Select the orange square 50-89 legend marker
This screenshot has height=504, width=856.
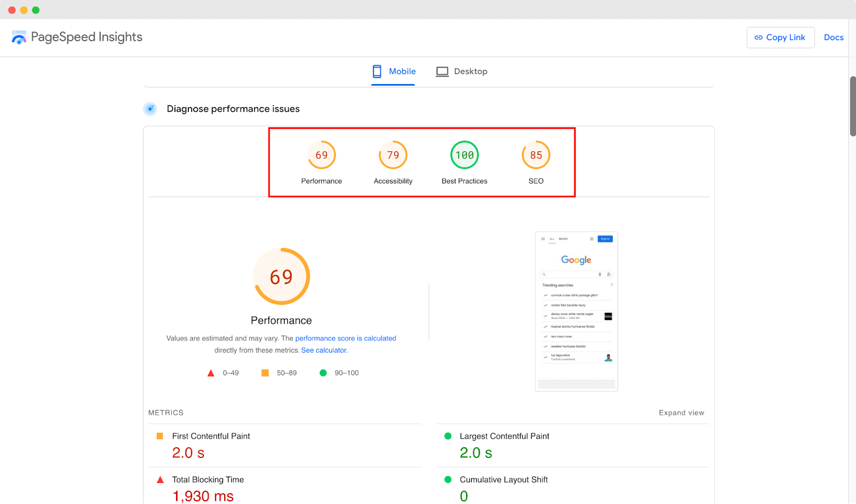click(x=265, y=372)
